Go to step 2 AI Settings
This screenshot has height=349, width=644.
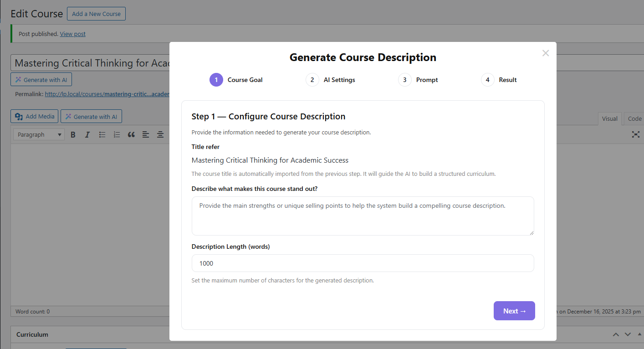tap(331, 80)
